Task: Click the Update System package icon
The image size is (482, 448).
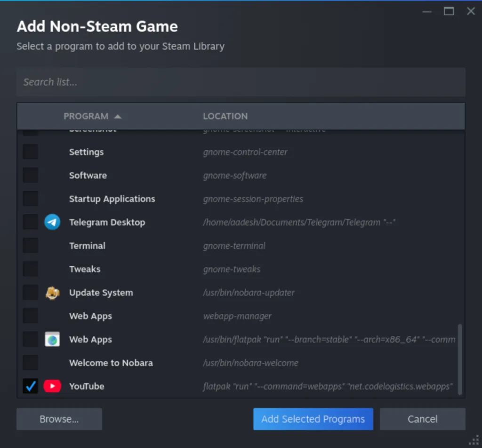Action: [x=52, y=293]
